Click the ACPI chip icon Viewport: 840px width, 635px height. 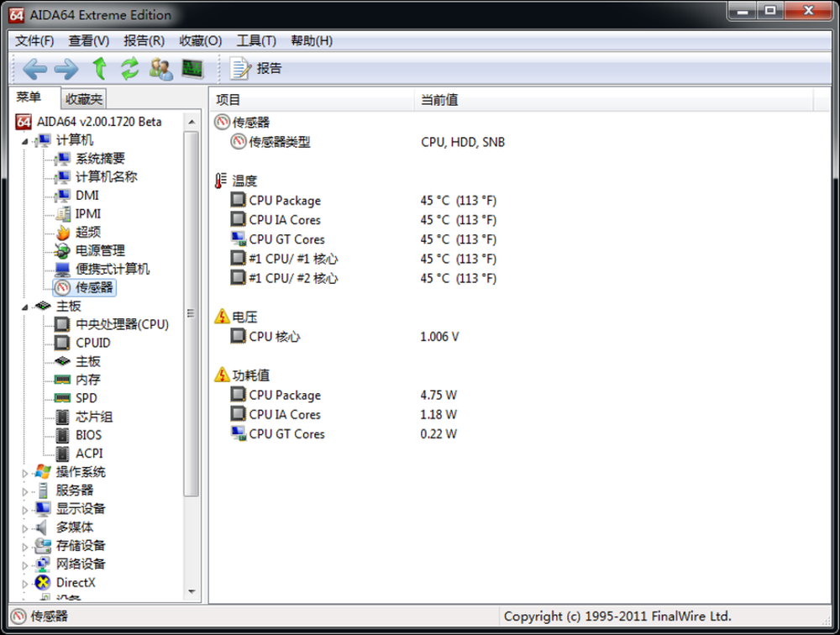click(63, 454)
